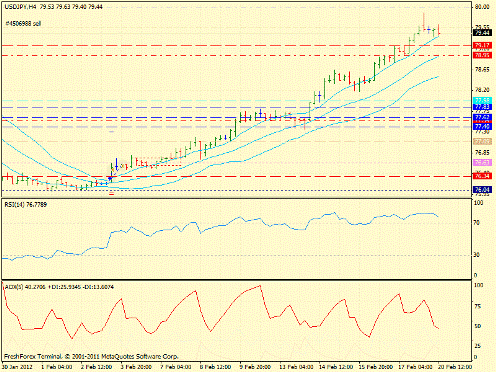The image size is (496, 372).
Task: Click the 78.65 price scale value
Action: [482, 70]
